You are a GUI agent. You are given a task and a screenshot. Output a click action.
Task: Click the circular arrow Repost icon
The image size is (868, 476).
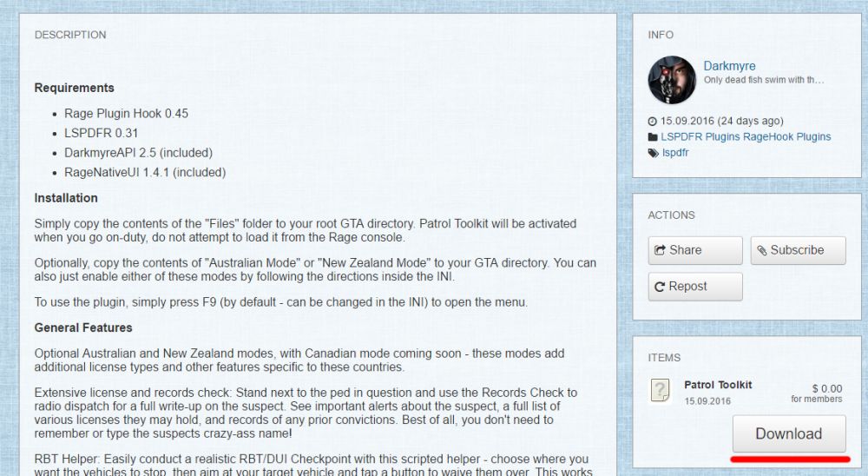[x=660, y=287]
